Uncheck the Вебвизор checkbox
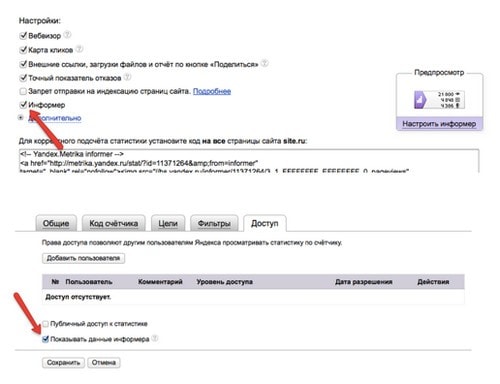The image size is (500, 384). point(23,35)
